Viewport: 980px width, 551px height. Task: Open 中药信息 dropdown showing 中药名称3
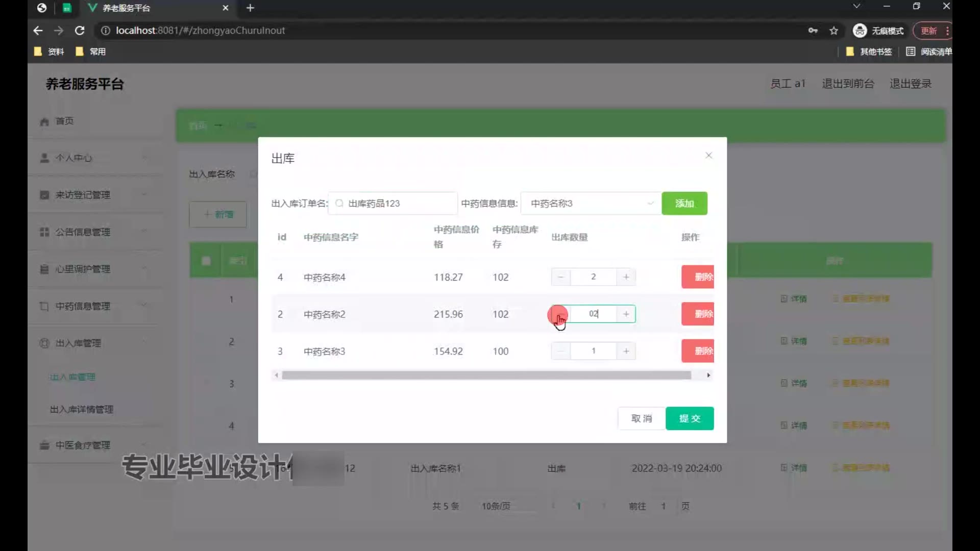[591, 204]
